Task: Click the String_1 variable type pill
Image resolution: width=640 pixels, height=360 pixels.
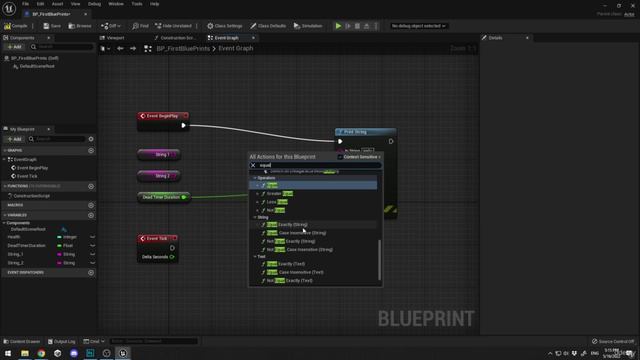Action: (x=66, y=254)
